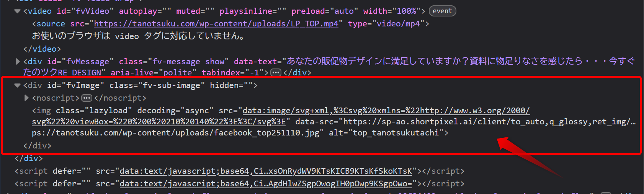Collapse the video fvVideo element node
Screen dimensions: 644x194
[17, 11]
